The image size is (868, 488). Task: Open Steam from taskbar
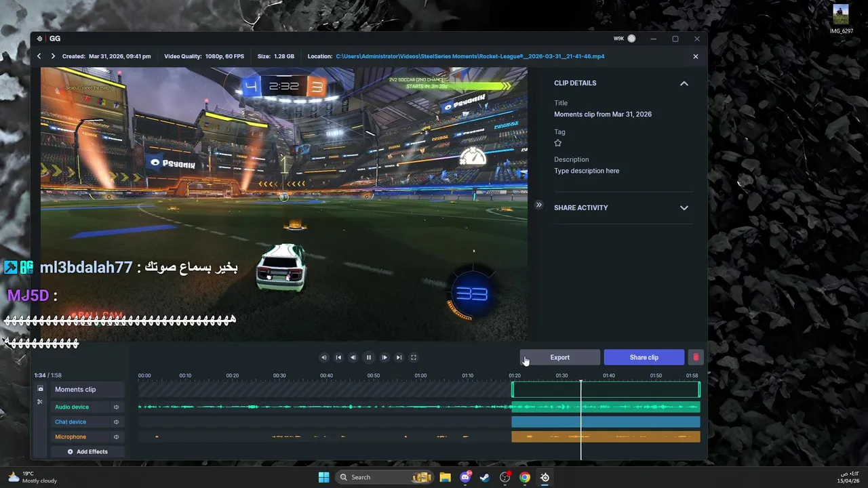click(x=485, y=477)
